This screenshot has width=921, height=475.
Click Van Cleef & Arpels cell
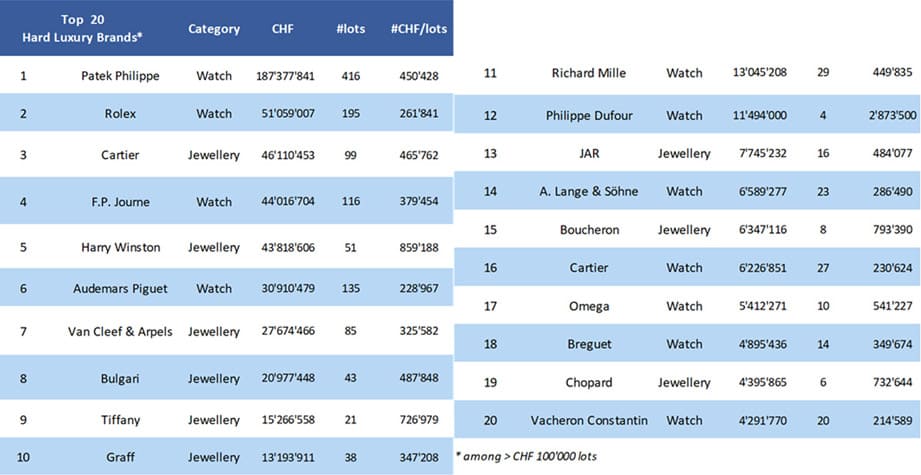[120, 331]
